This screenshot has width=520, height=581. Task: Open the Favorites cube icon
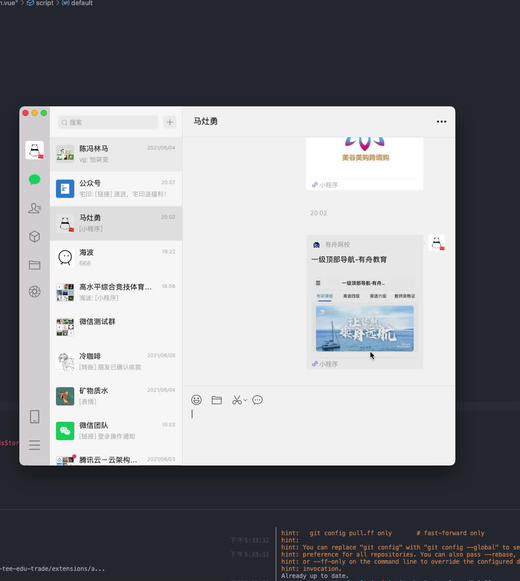pyautogui.click(x=34, y=236)
